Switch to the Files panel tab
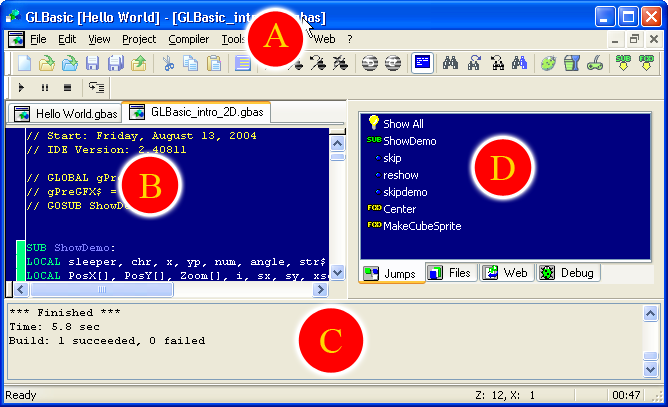The width and height of the screenshot is (668, 407). point(451,273)
